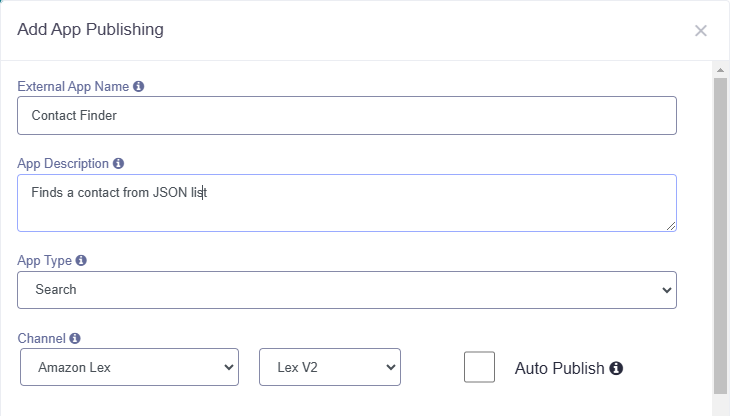This screenshot has height=416, width=730.
Task: Click the vertical scrollbar thumb
Action: (x=720, y=236)
